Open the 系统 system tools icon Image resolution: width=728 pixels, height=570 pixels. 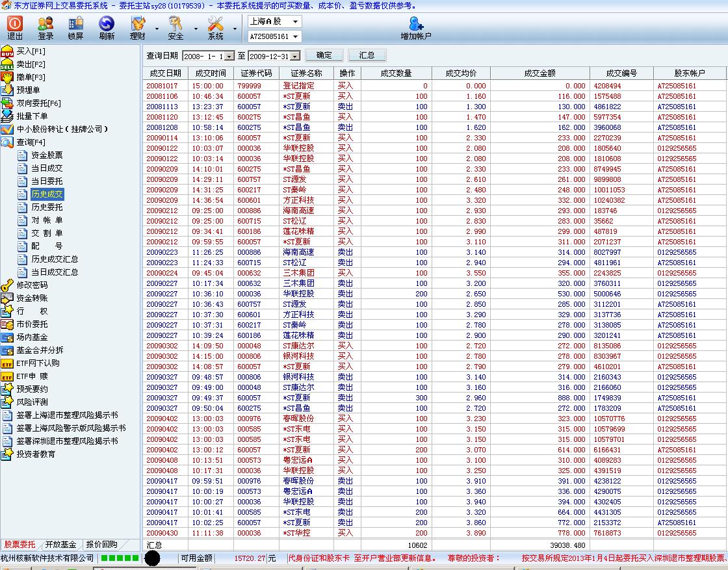coord(215,23)
